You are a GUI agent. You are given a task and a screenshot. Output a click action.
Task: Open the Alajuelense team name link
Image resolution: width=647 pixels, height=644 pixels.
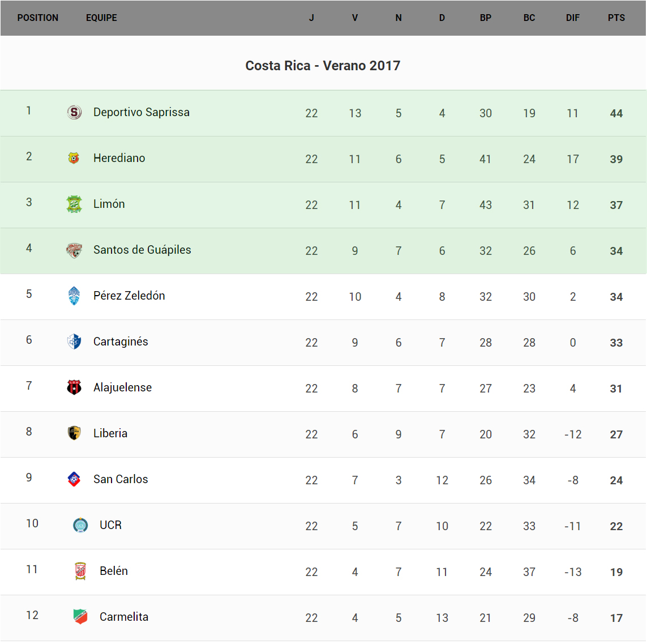coord(122,387)
